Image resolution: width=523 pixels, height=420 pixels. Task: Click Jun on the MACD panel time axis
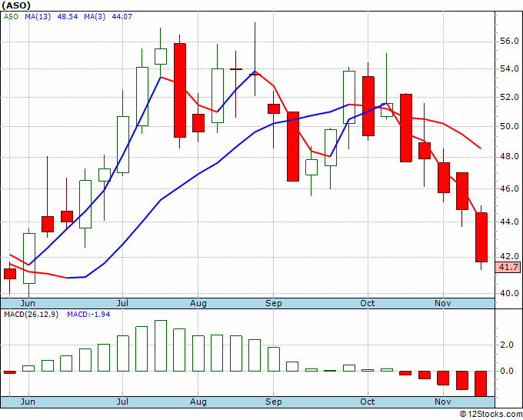(x=28, y=402)
